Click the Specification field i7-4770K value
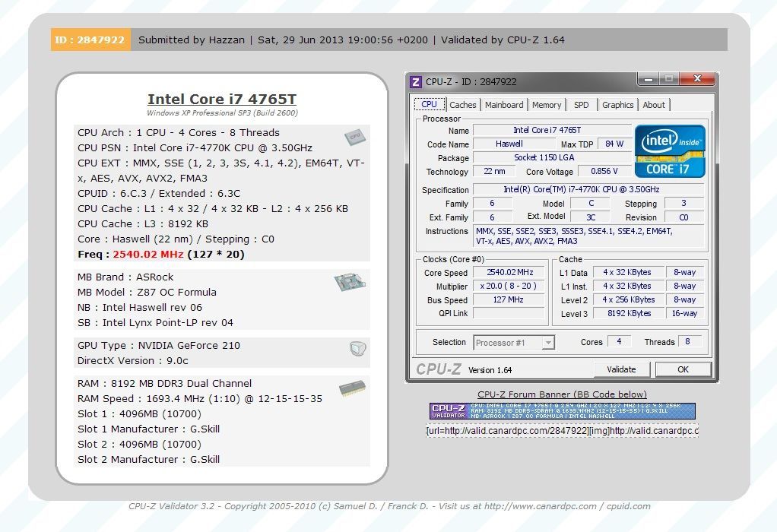 588,189
